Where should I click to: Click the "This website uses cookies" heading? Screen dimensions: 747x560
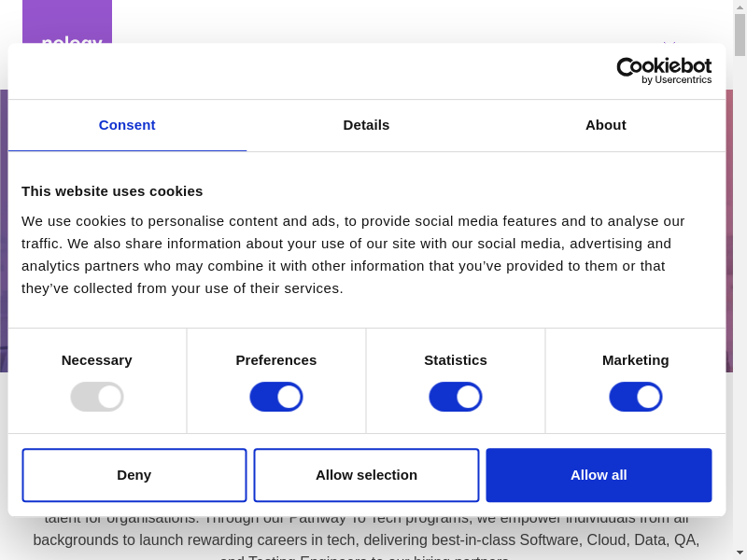tap(112, 191)
